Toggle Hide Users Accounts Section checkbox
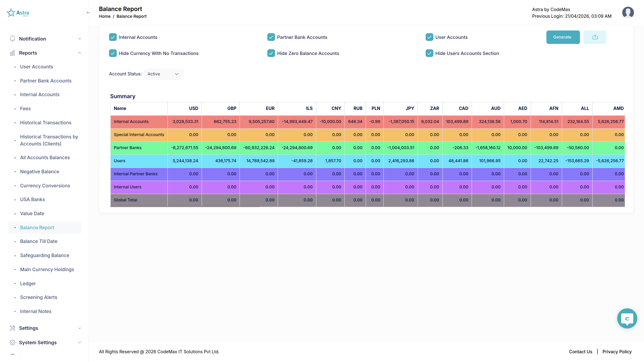 coord(429,53)
